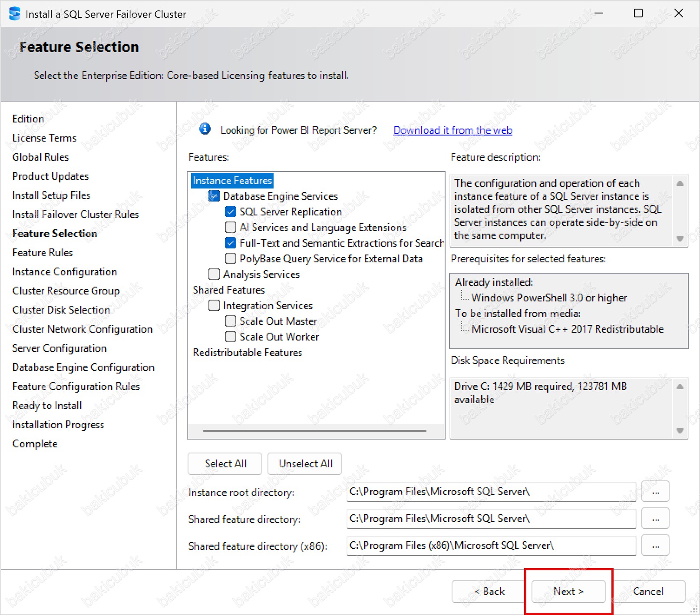Click the blue info icon beside Power BI text

pos(205,129)
